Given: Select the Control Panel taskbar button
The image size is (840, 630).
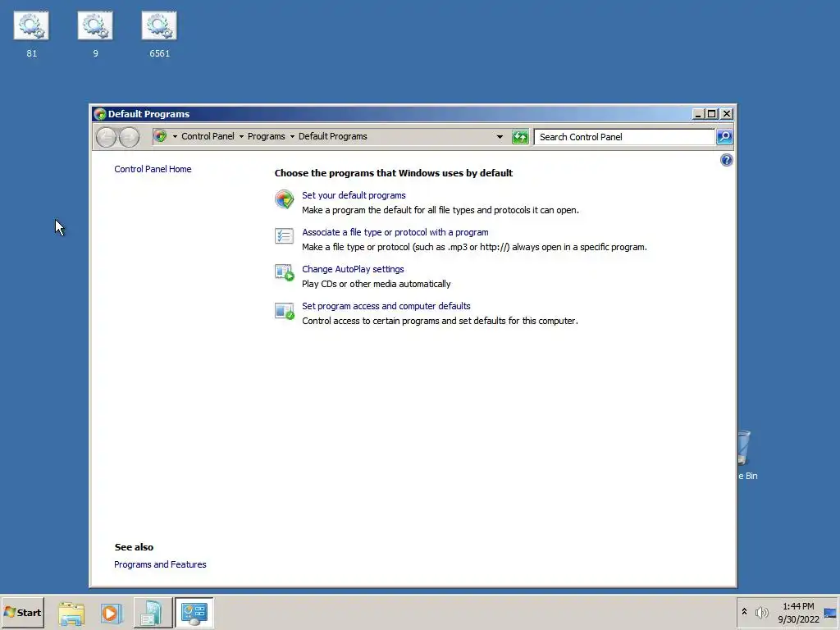Looking at the screenshot, I should 194,613.
